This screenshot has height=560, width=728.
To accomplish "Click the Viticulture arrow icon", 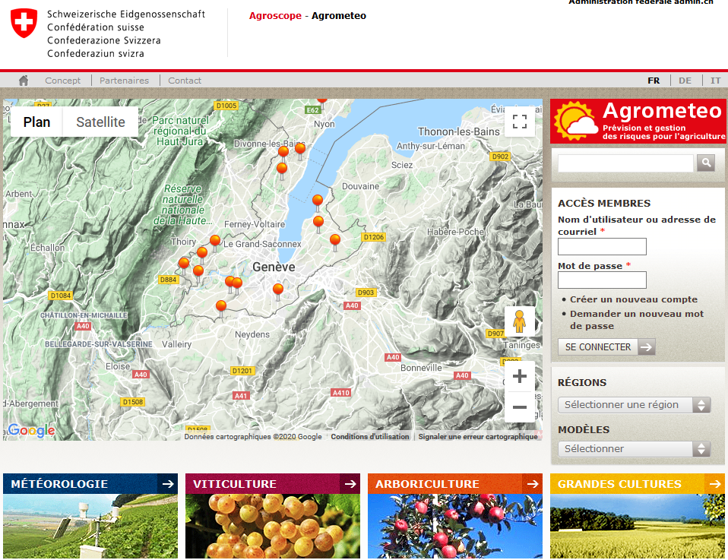I will [x=350, y=484].
